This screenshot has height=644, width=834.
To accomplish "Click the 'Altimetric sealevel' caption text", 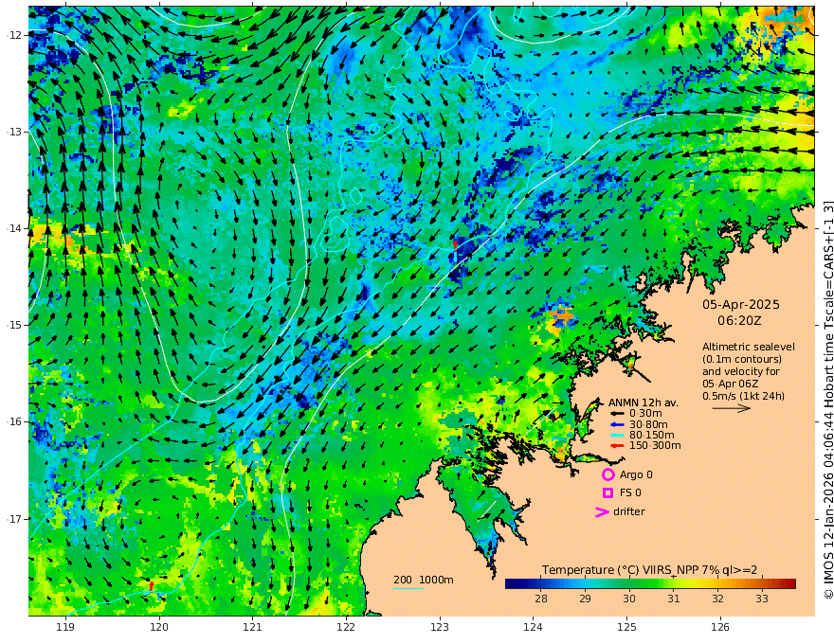I will pos(749,347).
